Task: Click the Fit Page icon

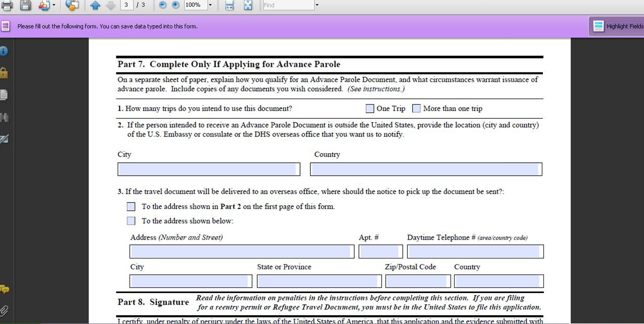Action: click(248, 5)
